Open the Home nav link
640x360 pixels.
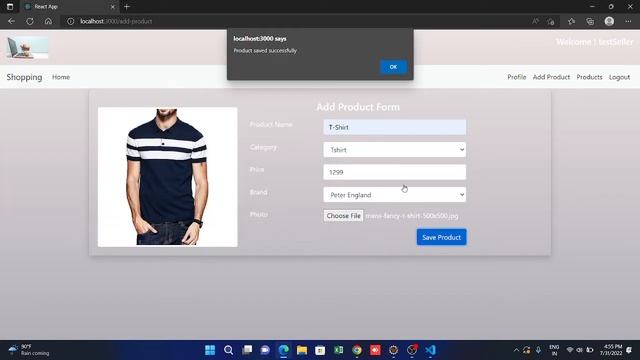(x=61, y=77)
